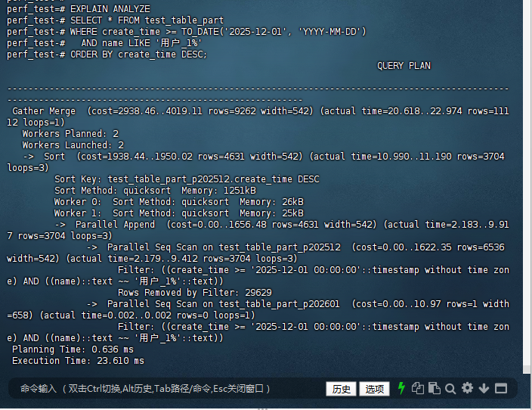The height and width of the screenshot is (410, 532).
Task: Click the copy icon in command bar
Action: coord(417,388)
